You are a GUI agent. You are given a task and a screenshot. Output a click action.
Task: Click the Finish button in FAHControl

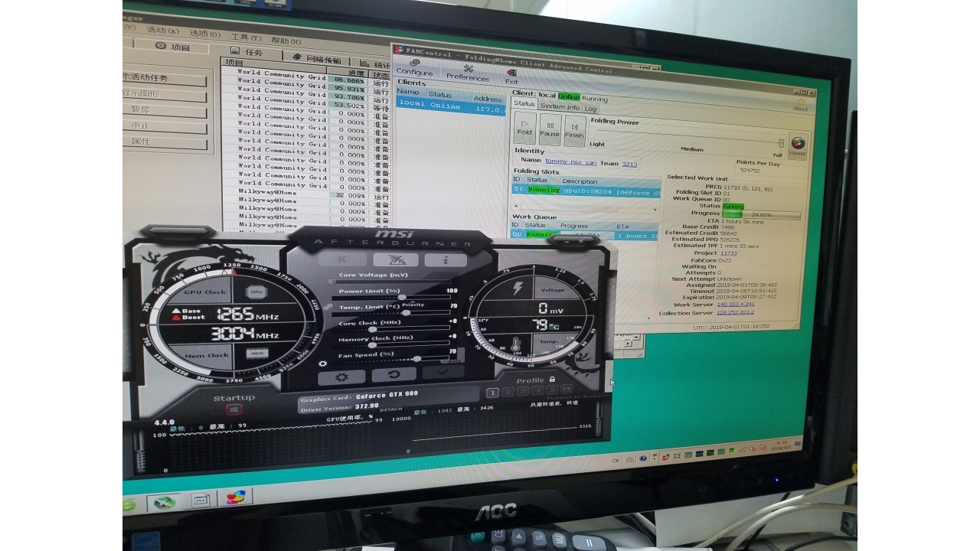tap(574, 131)
